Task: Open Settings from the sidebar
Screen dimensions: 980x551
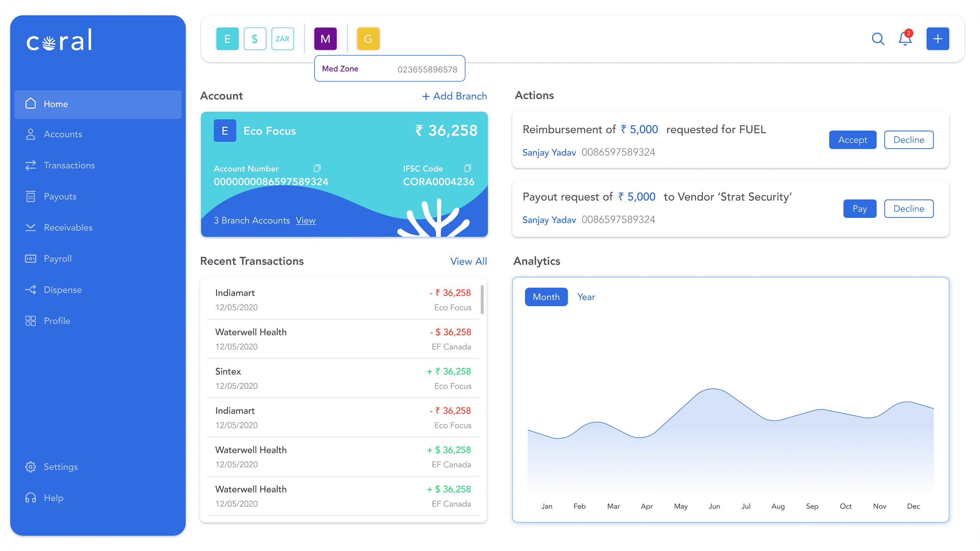Action: (60, 467)
